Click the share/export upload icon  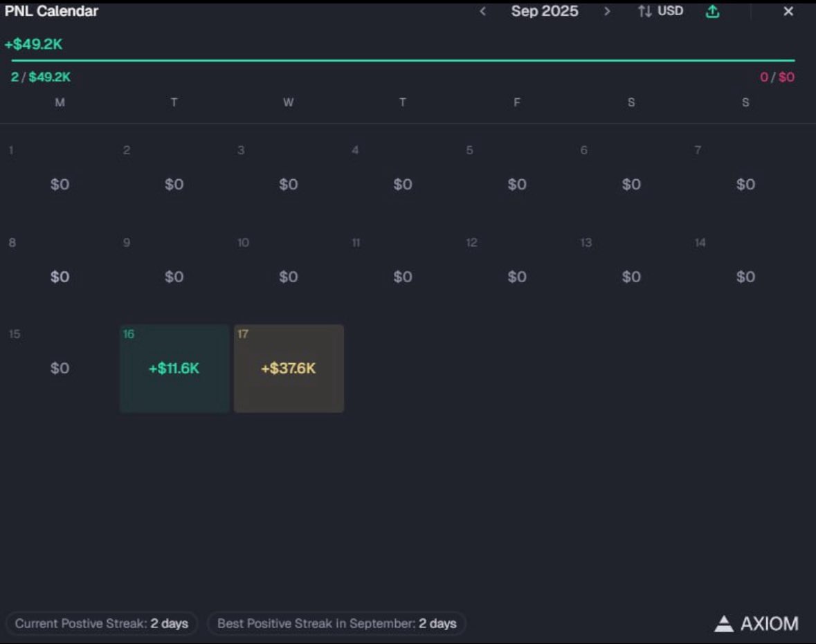[x=712, y=11]
